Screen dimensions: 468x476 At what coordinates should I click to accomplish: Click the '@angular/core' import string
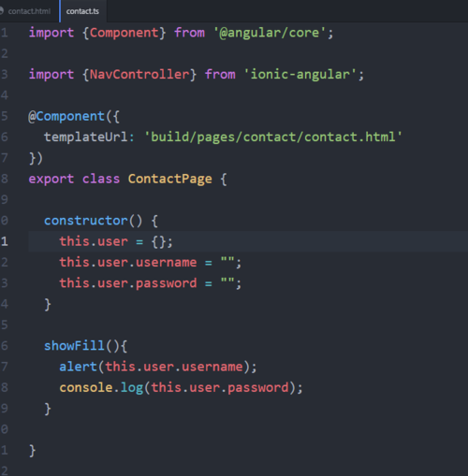270,33
